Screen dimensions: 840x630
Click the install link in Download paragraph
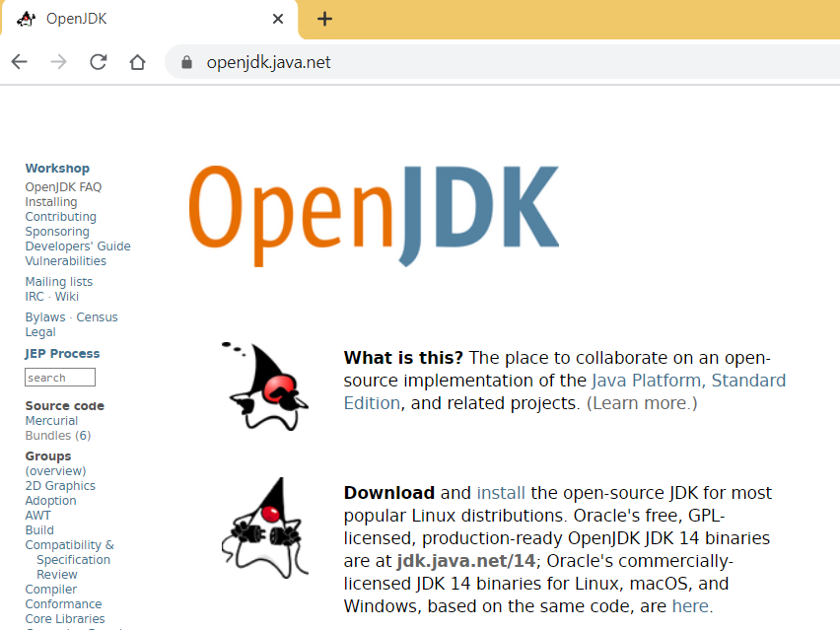coord(501,492)
